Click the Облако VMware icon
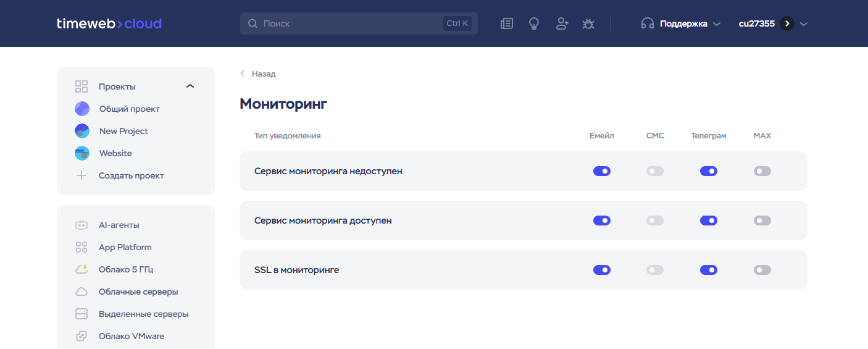 click(81, 336)
